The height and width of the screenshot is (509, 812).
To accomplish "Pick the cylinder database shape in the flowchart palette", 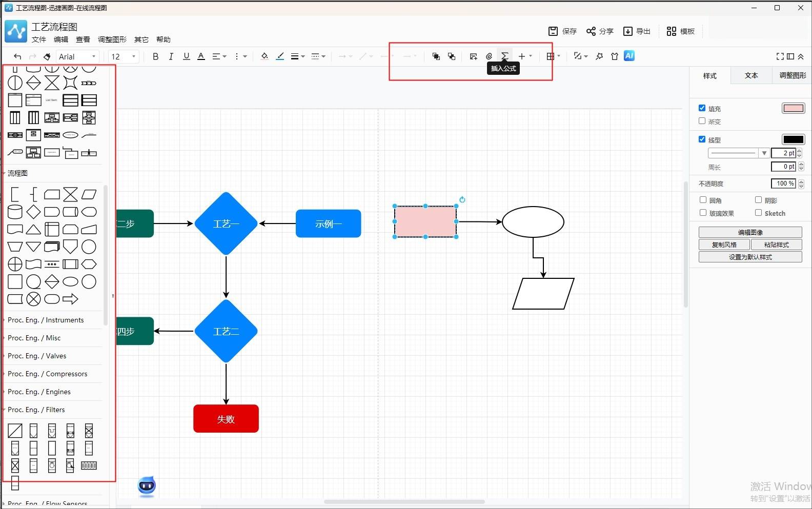I will (x=15, y=212).
